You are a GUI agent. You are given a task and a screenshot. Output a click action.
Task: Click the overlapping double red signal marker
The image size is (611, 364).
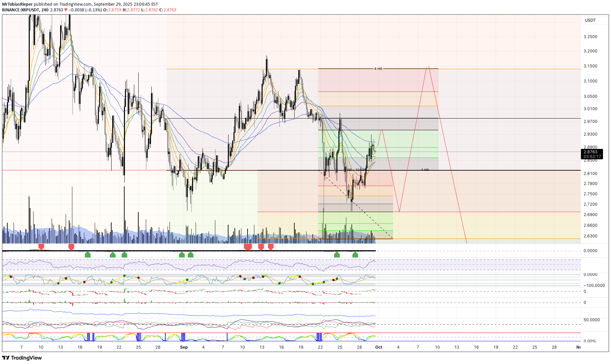[x=248, y=247]
